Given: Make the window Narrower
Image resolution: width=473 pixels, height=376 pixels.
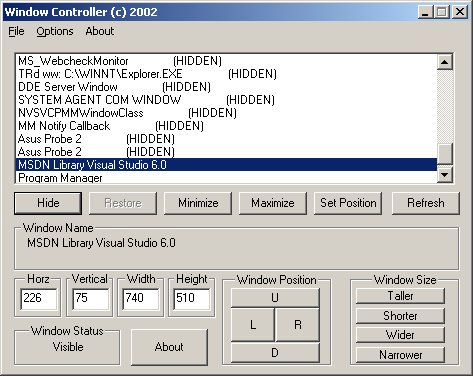Looking at the screenshot, I should [x=400, y=355].
